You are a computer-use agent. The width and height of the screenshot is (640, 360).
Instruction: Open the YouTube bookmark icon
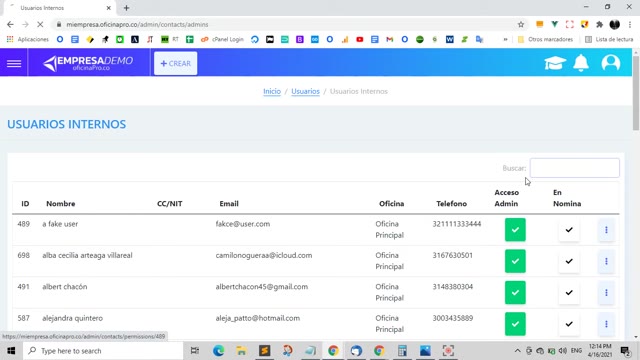(x=360, y=40)
